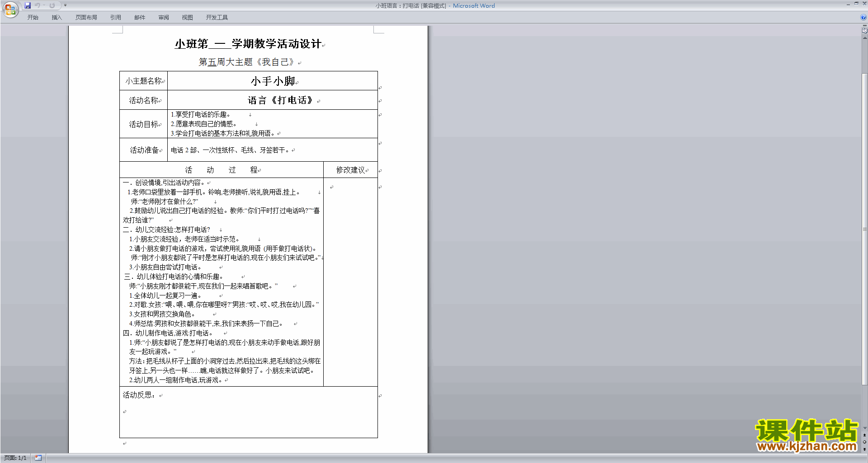The width and height of the screenshot is (868, 463).
Task: Click the Previous Page double-up arrow
Action: (x=865, y=435)
